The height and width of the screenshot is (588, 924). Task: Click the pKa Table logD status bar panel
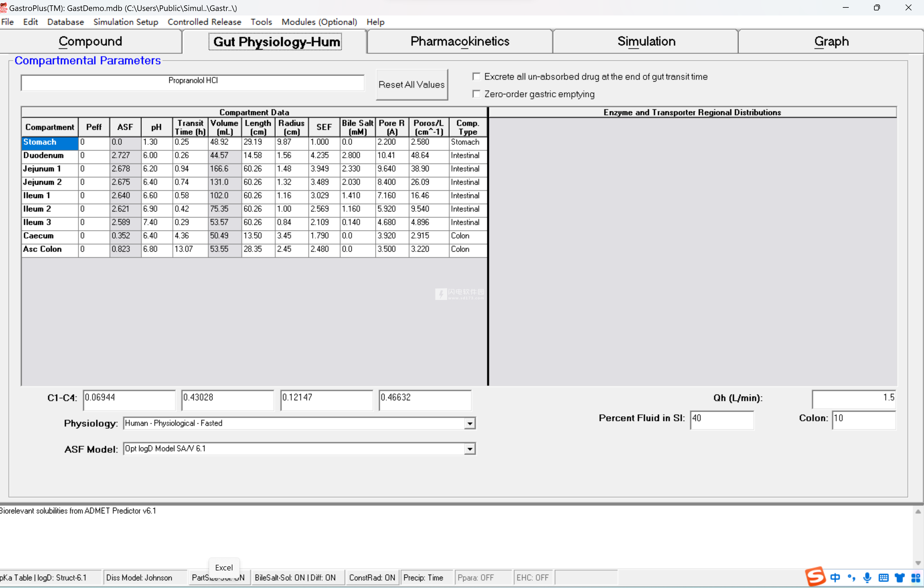tap(51, 578)
